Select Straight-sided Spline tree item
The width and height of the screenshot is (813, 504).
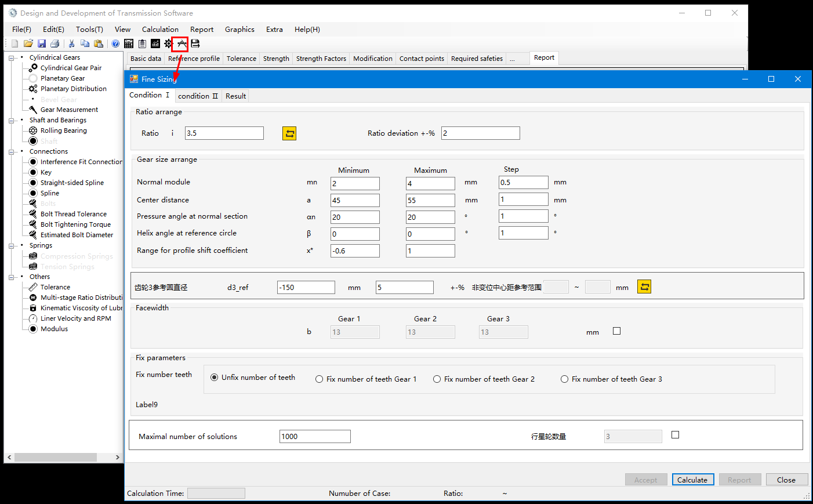pos(72,183)
